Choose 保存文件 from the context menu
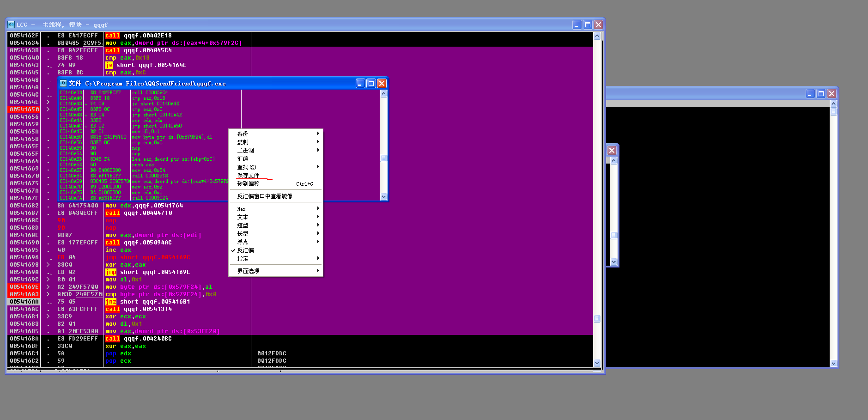The image size is (868, 420). (276, 176)
